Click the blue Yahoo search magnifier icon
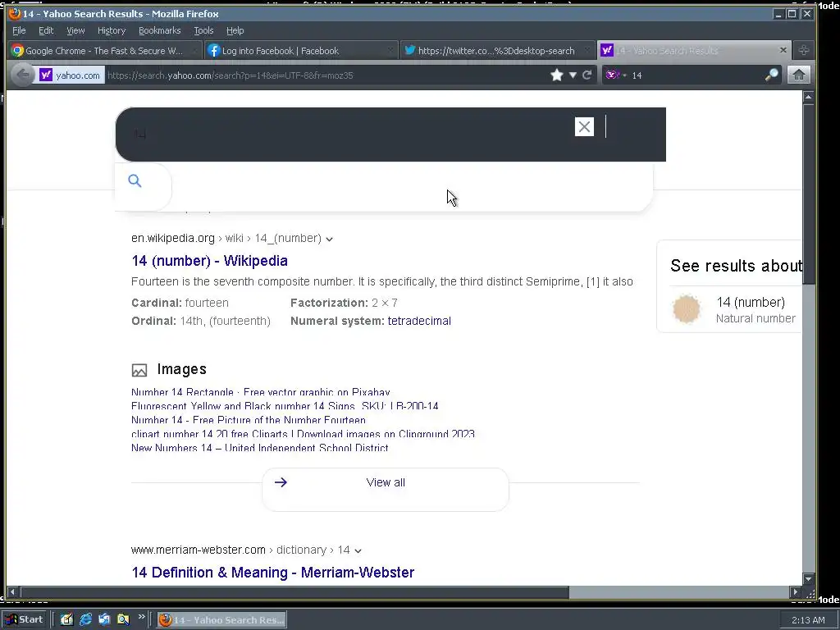 click(135, 180)
